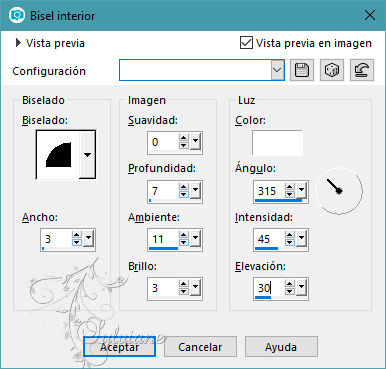Click the Aceptar button
386x369 pixels.
119,347
